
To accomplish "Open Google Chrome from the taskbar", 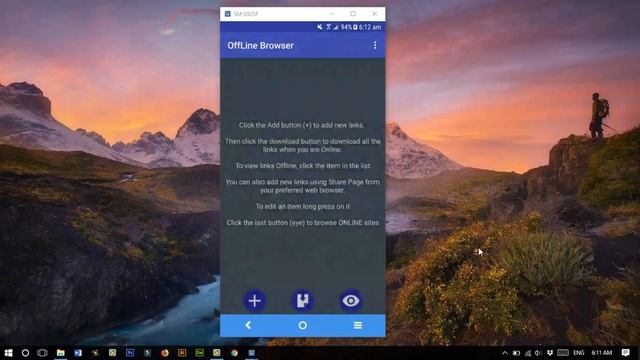I will pyautogui.click(x=234, y=353).
